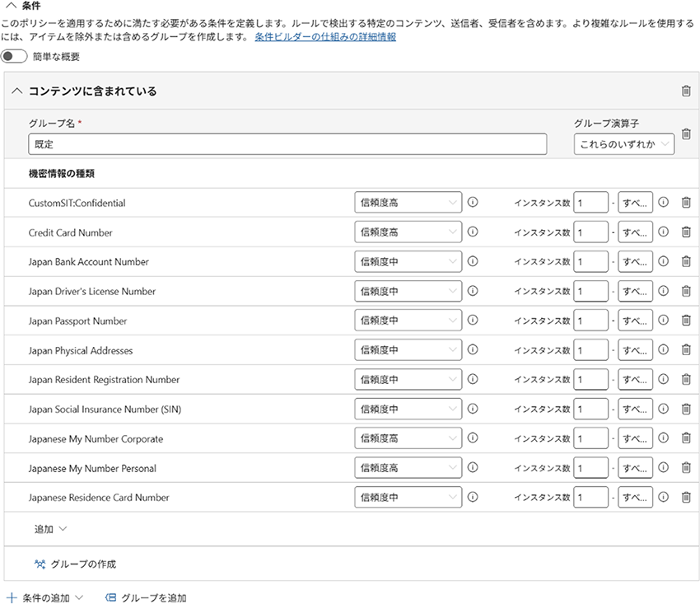This screenshot has height=604, width=700.
Task: Collapse the 条件 section
Action: (11, 5)
